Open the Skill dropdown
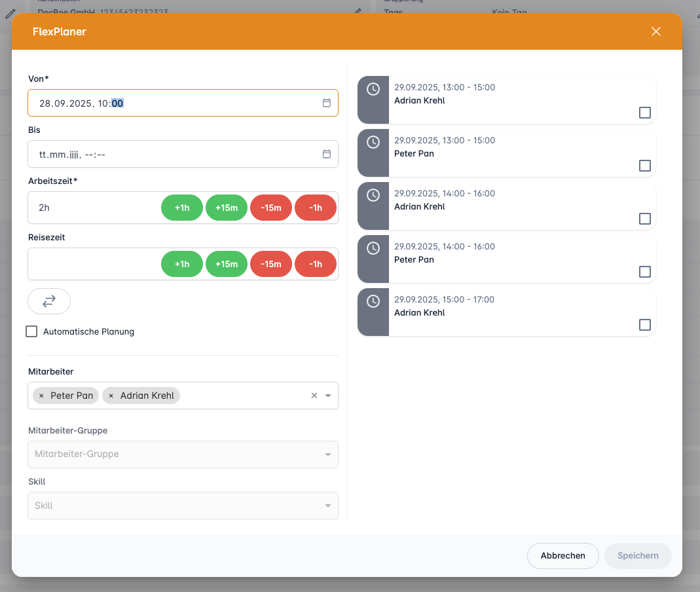 pos(183,506)
